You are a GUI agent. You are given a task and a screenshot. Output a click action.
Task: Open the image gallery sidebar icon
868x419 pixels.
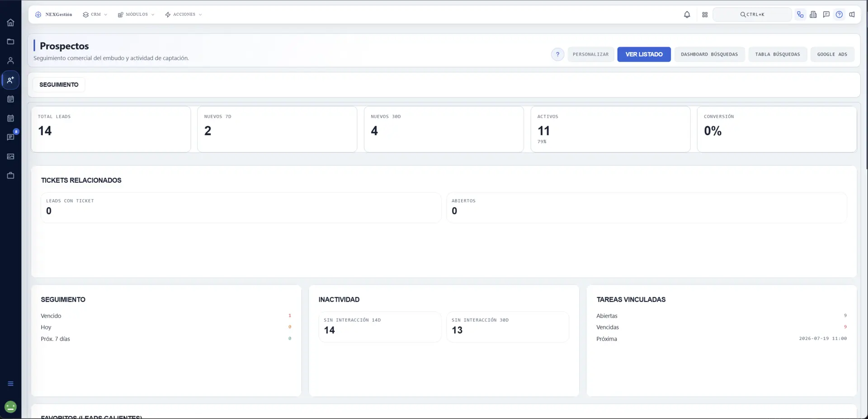point(10,157)
